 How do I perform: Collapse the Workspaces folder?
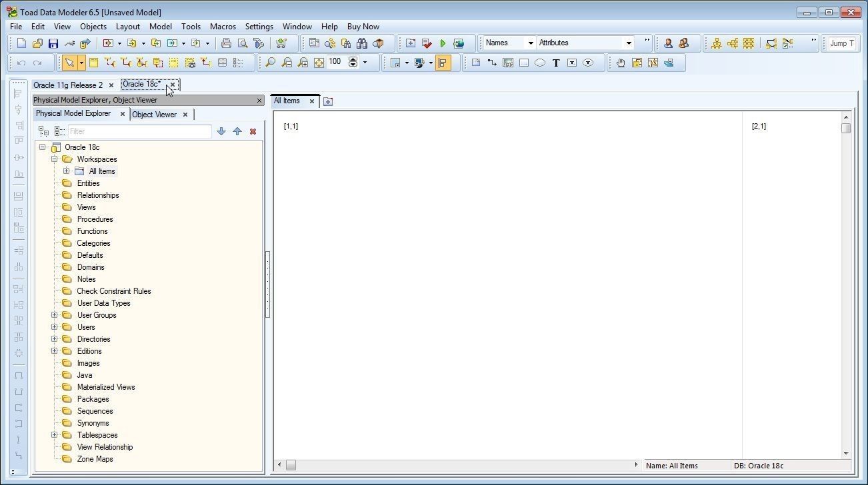[x=55, y=159]
